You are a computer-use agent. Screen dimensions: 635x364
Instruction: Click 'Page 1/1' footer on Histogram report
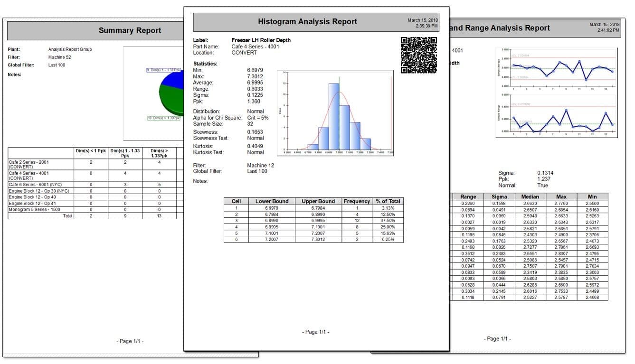pyautogui.click(x=315, y=332)
